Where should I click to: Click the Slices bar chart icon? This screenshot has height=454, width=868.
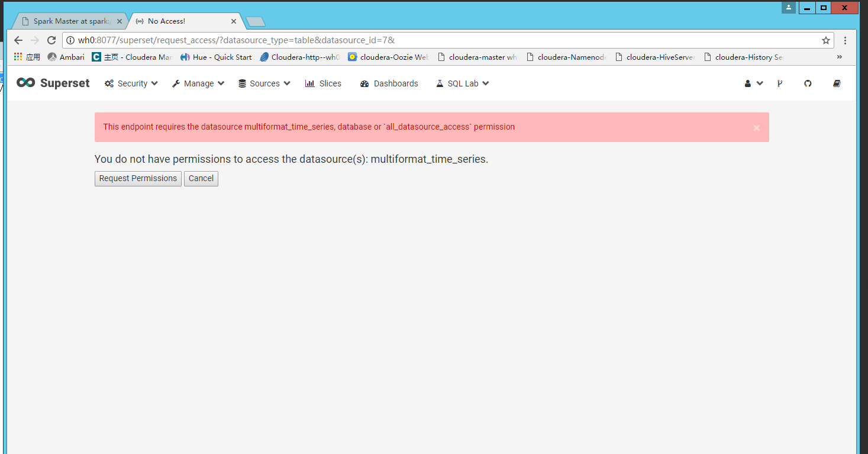click(x=309, y=83)
